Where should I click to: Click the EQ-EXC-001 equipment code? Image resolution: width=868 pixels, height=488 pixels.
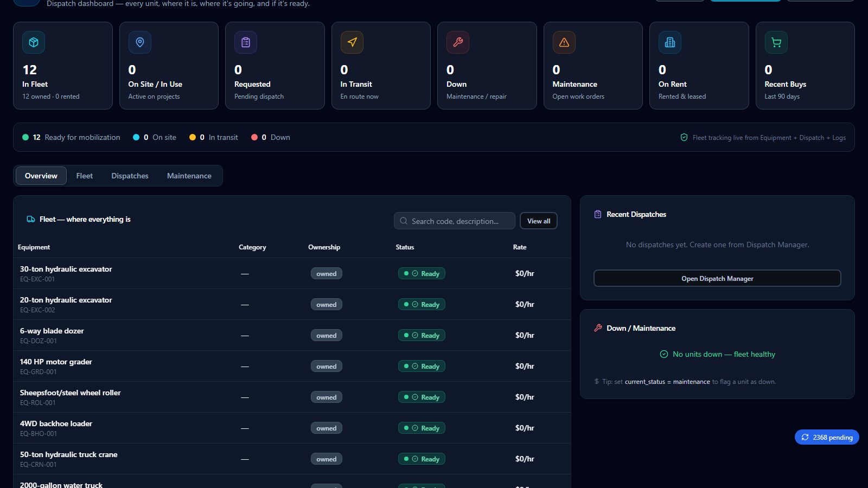pyautogui.click(x=37, y=279)
